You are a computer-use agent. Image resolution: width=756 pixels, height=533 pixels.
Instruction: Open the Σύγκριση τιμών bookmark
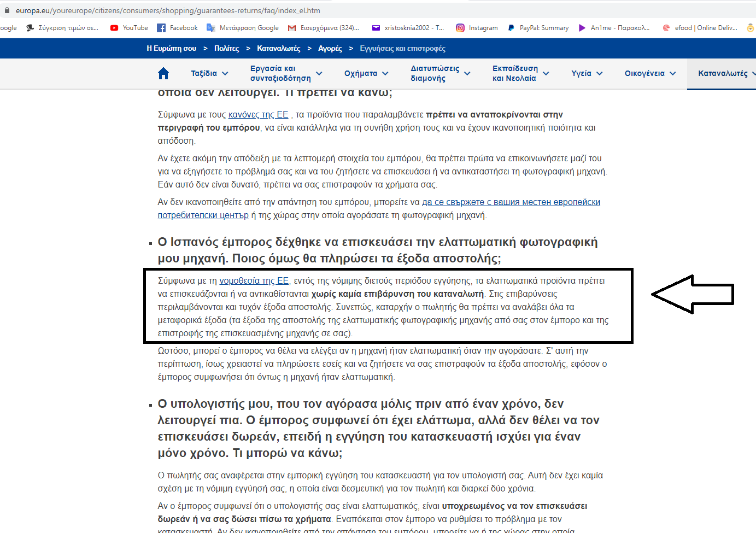click(62, 28)
